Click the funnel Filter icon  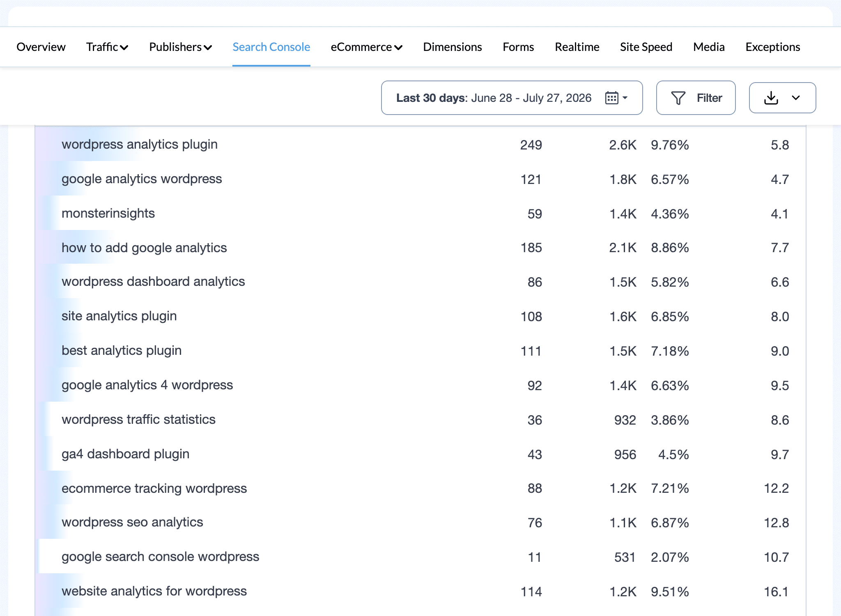pos(678,98)
